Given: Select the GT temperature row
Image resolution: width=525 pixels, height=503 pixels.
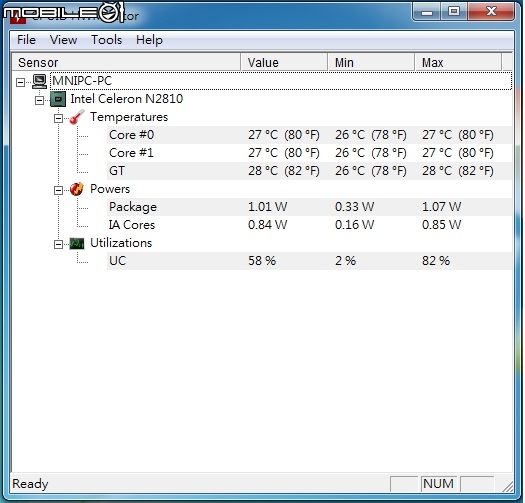Looking at the screenshot, I should click(x=309, y=171).
